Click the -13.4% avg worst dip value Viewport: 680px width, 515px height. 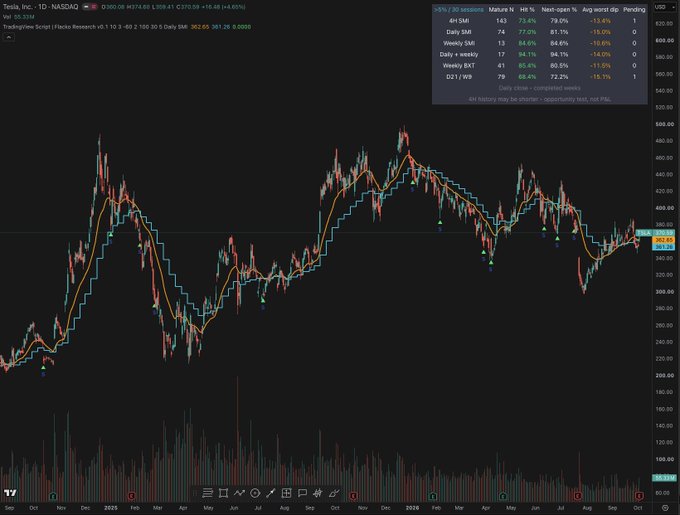600,21
